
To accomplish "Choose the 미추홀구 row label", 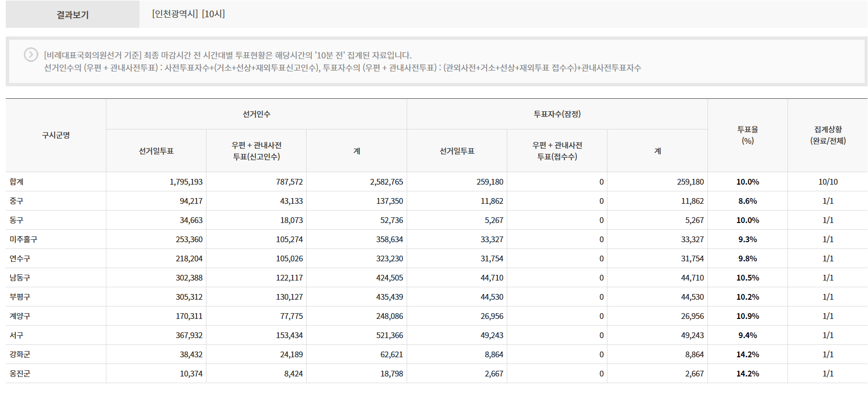I will pos(23,239).
